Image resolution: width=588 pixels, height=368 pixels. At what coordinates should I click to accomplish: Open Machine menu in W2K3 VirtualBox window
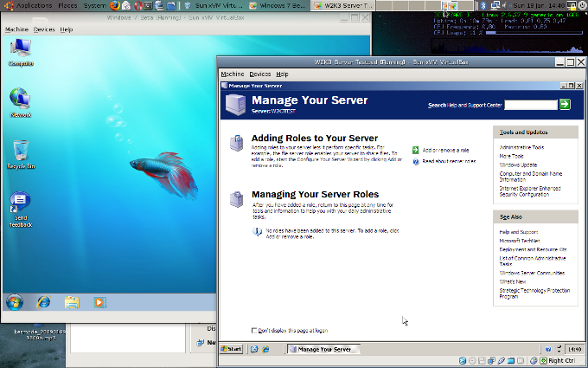click(x=233, y=74)
